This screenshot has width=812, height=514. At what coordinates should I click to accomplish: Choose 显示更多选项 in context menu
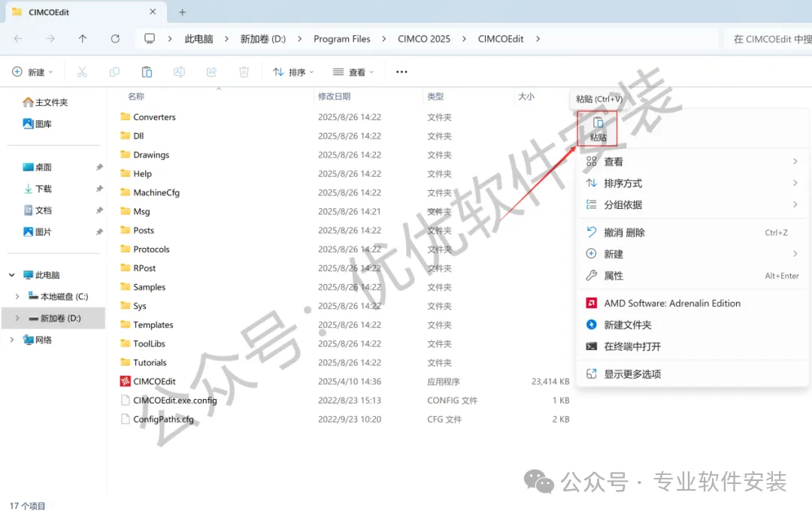[x=692, y=374]
